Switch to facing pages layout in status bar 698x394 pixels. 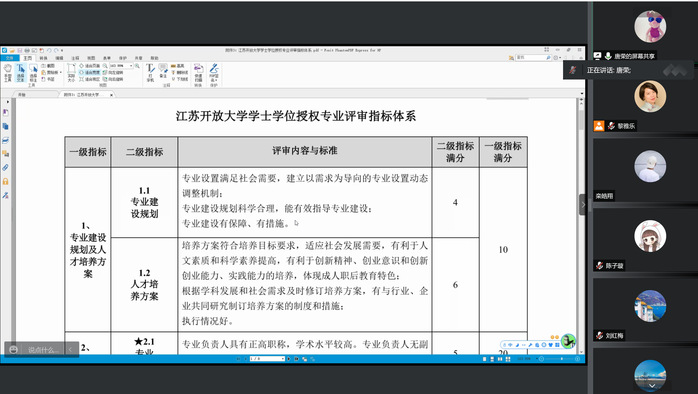pos(500,359)
